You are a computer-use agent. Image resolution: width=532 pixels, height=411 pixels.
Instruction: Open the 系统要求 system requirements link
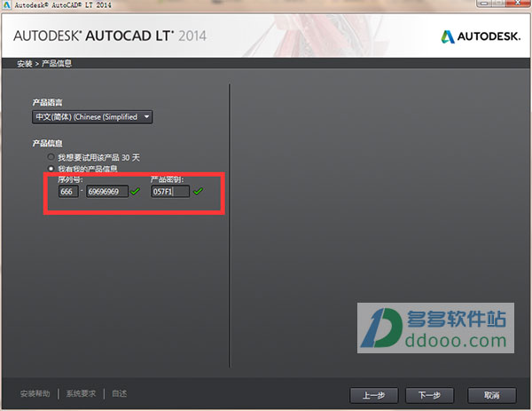point(81,393)
